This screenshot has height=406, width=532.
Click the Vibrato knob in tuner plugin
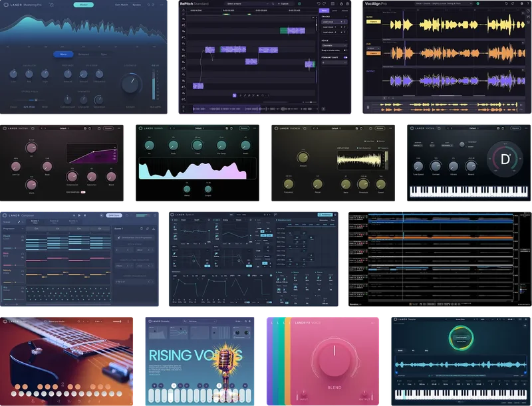point(454,166)
